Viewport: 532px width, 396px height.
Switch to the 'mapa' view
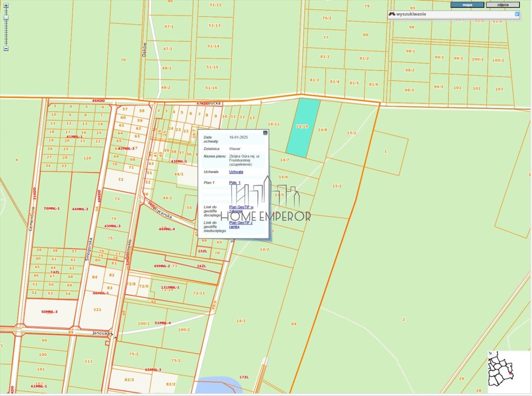click(467, 5)
